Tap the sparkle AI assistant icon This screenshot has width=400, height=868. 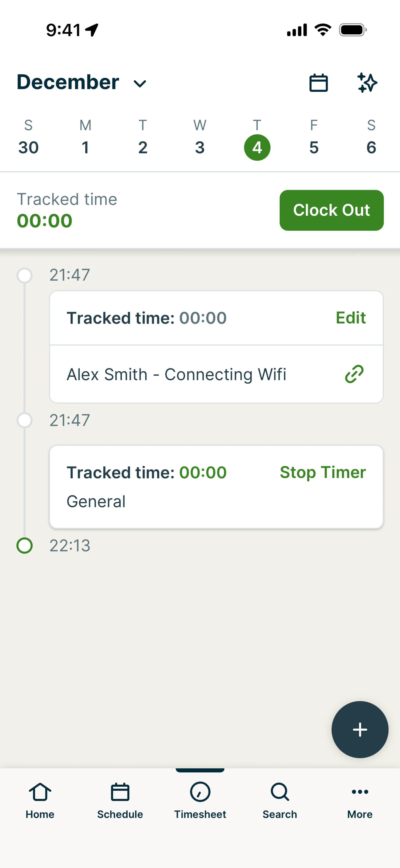[367, 83]
